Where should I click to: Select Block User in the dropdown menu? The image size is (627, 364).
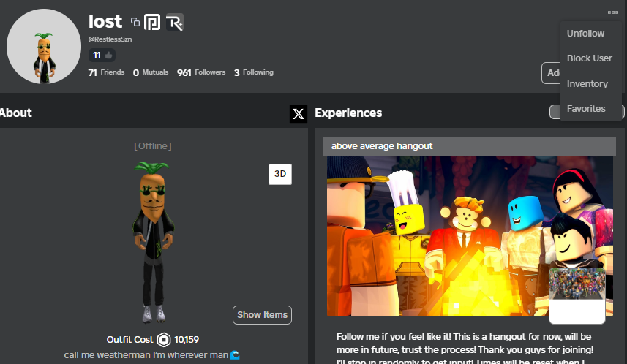pos(590,58)
